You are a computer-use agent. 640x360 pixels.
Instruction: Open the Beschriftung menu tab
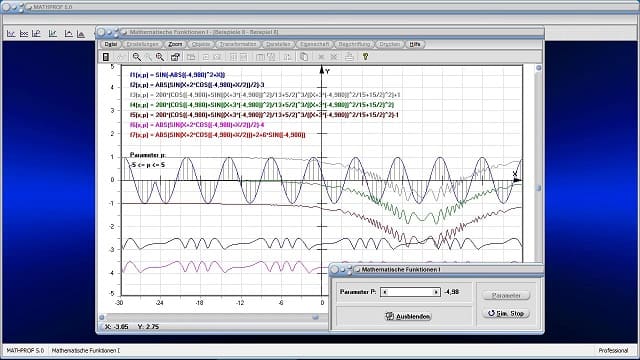pos(354,44)
